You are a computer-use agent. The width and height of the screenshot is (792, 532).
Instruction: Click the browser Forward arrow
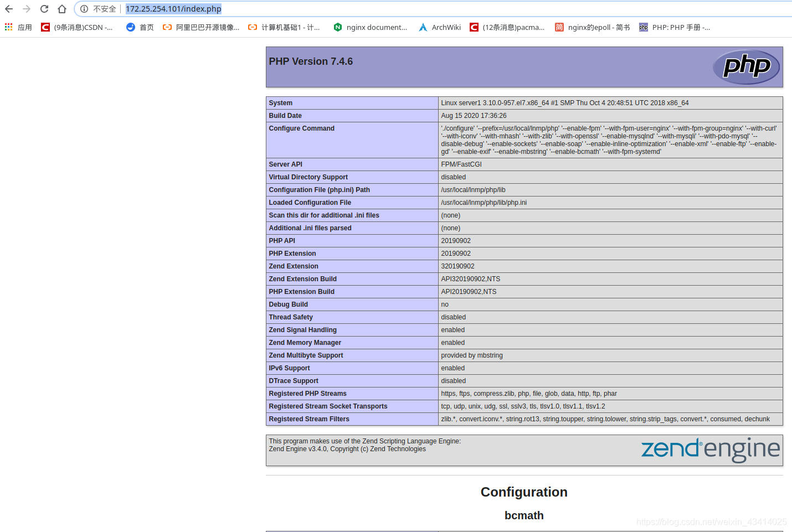(x=27, y=9)
